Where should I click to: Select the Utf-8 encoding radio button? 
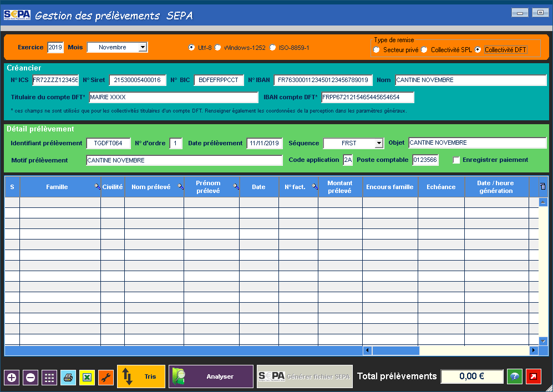192,48
